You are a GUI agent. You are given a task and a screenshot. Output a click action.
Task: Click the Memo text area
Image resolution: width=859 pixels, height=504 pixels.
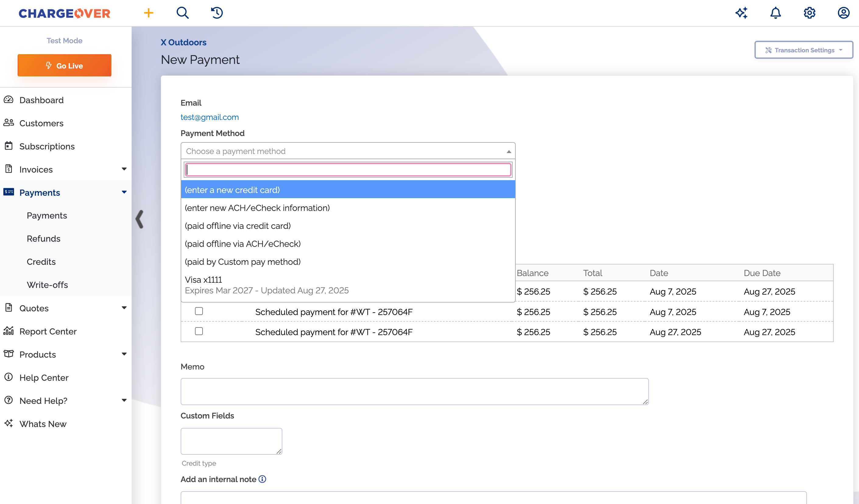tap(414, 391)
